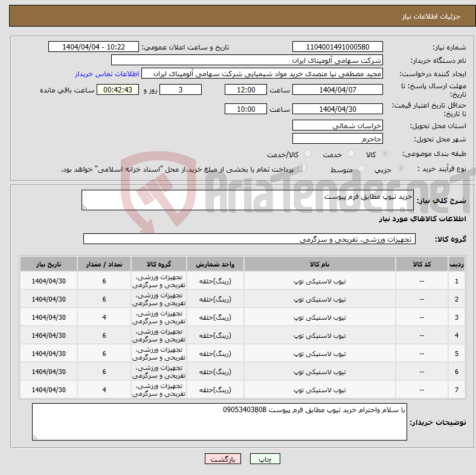Click the گروه کالا field تجهیزات ورزشی
The height and width of the screenshot is (475, 476).
pyautogui.click(x=249, y=239)
